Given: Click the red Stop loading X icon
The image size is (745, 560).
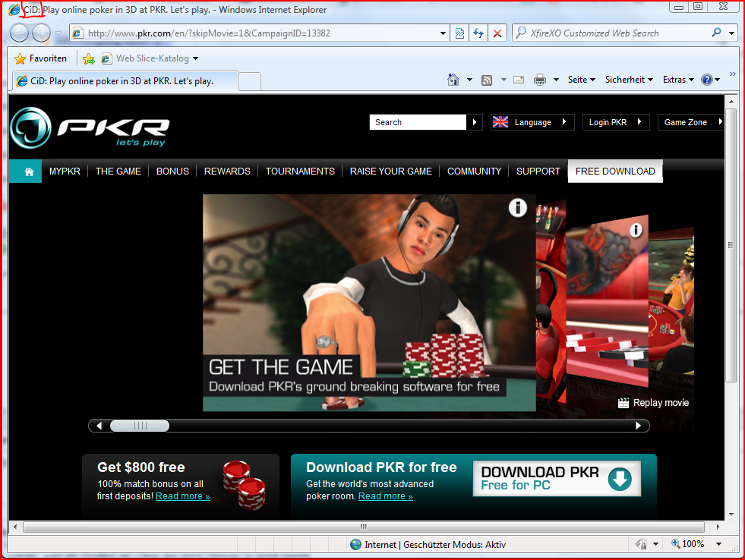Looking at the screenshot, I should coord(497,33).
